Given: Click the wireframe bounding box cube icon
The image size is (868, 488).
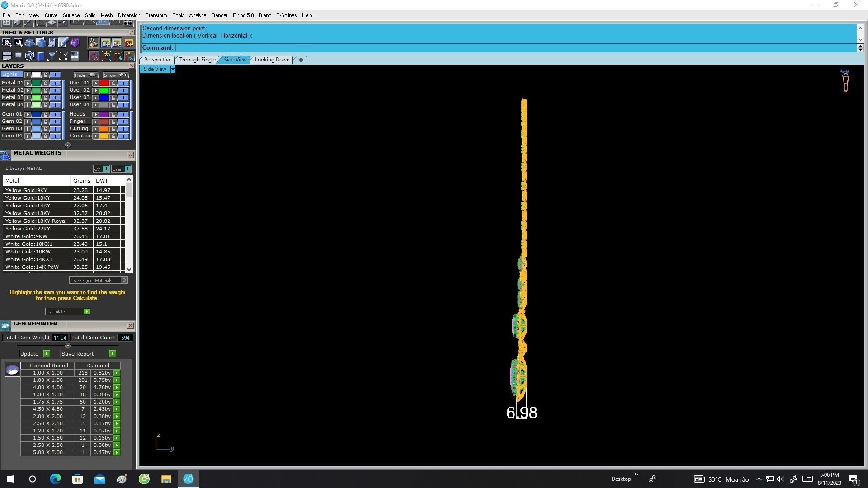Looking at the screenshot, I should click(30, 56).
